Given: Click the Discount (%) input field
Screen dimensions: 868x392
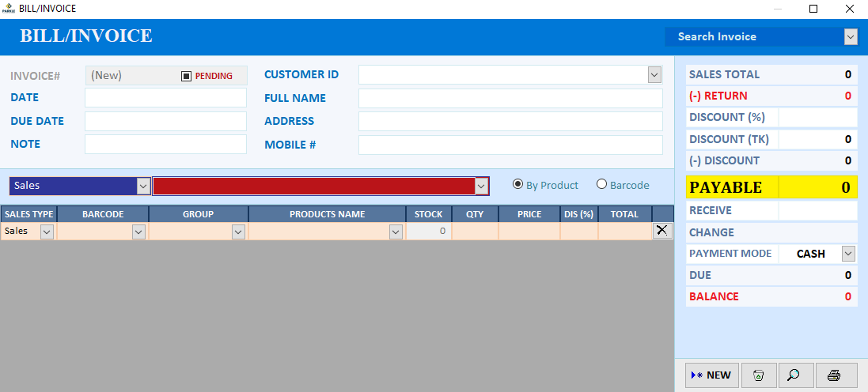Looking at the screenshot, I should 817,117.
